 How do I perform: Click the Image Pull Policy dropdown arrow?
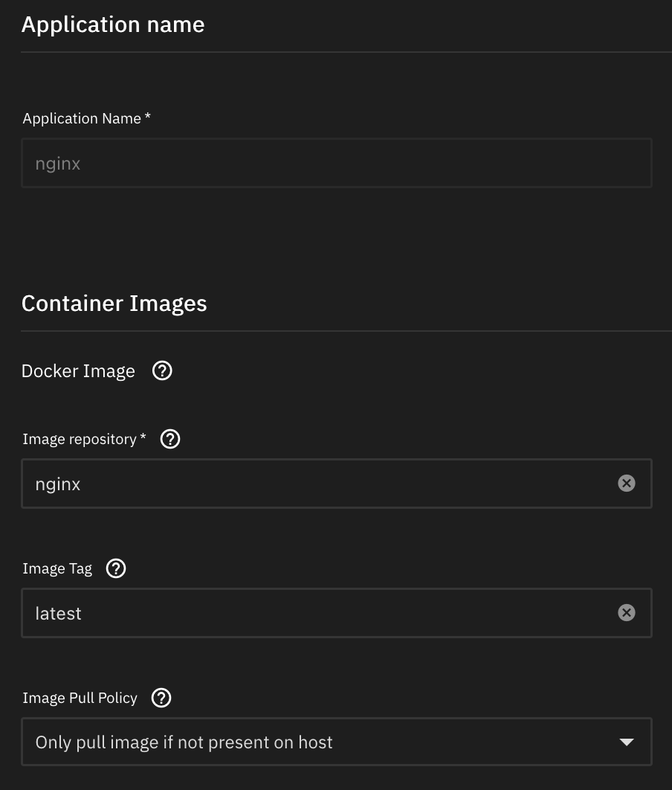pyautogui.click(x=627, y=742)
